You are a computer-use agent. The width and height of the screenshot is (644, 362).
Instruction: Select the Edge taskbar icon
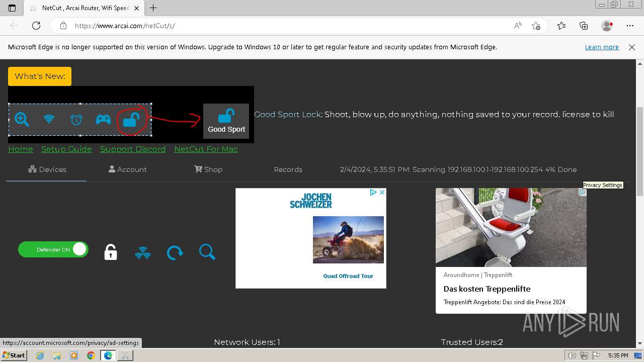pyautogui.click(x=108, y=355)
